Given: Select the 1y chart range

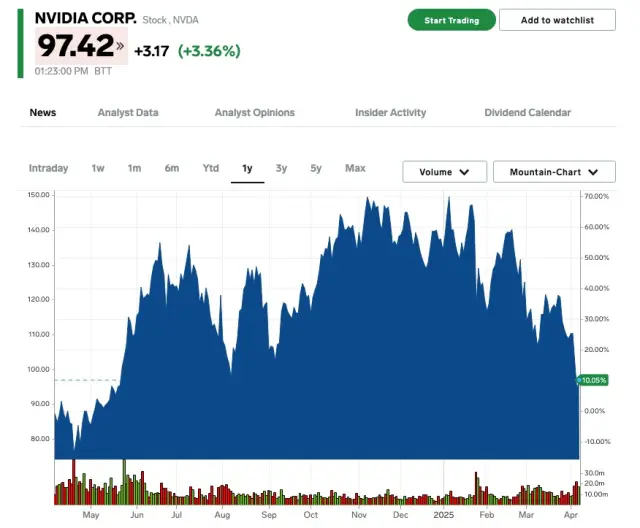Looking at the screenshot, I should pyautogui.click(x=247, y=169).
